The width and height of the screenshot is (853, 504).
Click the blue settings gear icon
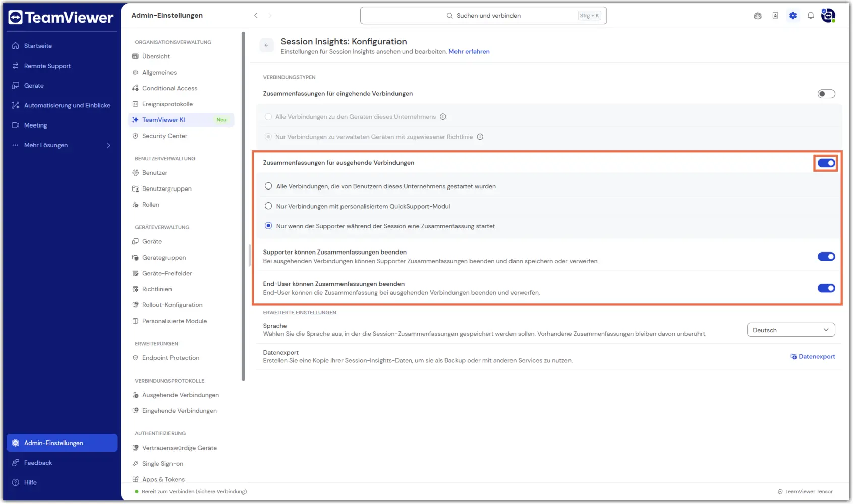[x=793, y=16]
